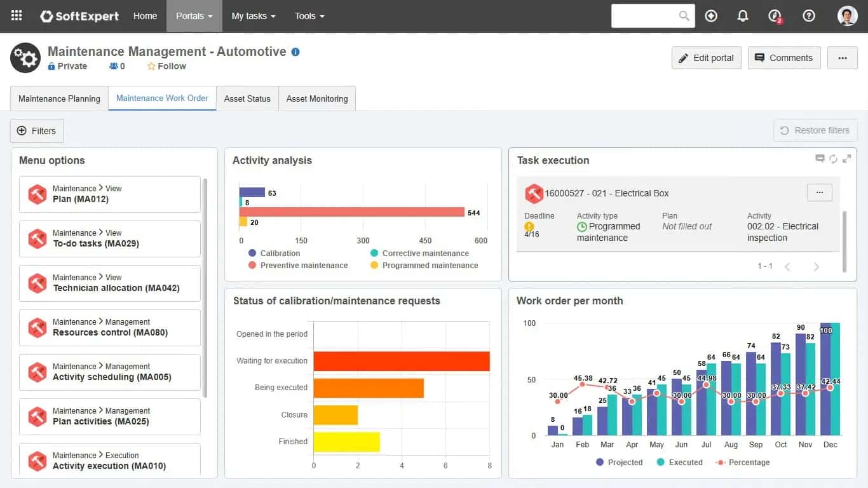Image resolution: width=868 pixels, height=488 pixels.
Task: Switch to the Asset Status tab
Action: (x=247, y=98)
